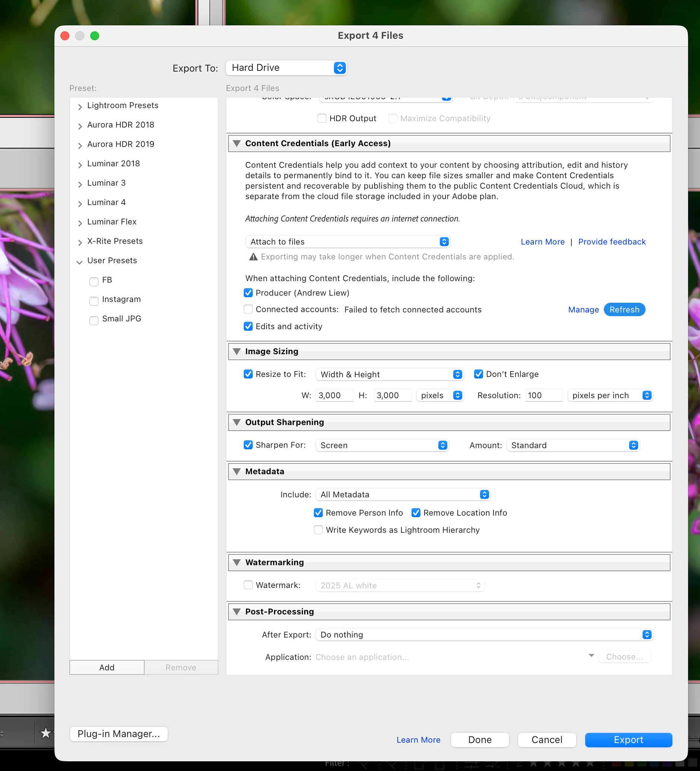700x771 pixels.
Task: Click the Resolution input field
Action: [x=544, y=396]
